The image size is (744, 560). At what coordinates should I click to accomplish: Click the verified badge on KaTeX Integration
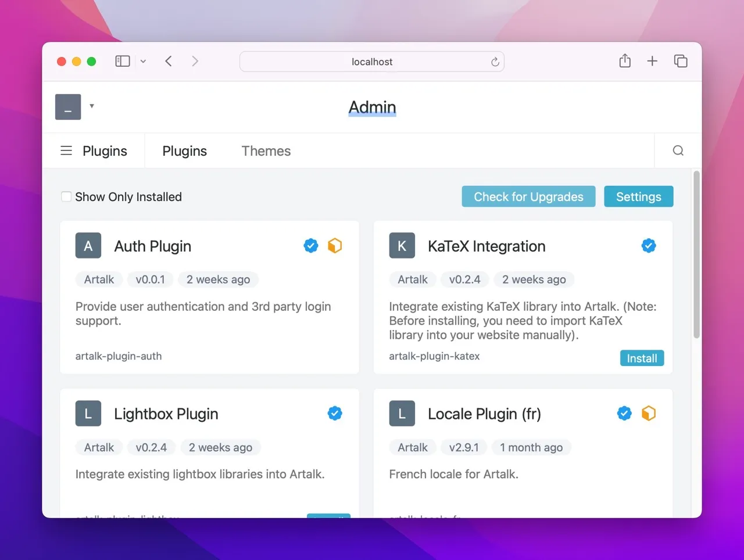[x=649, y=245]
